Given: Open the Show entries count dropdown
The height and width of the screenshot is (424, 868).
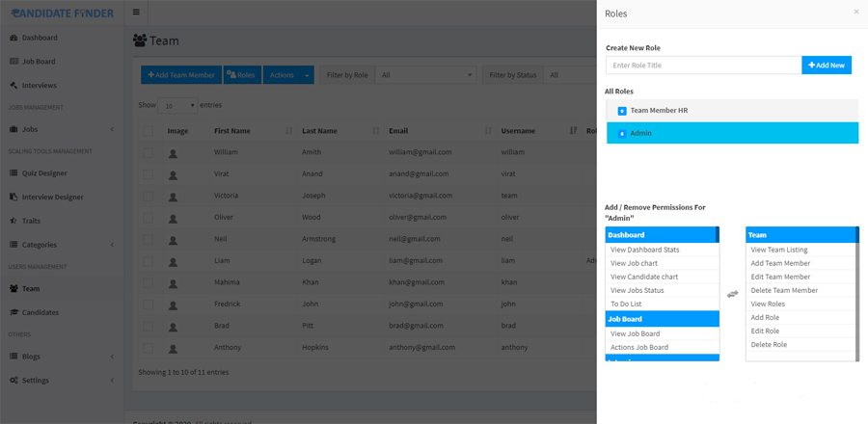Looking at the screenshot, I should (x=178, y=106).
